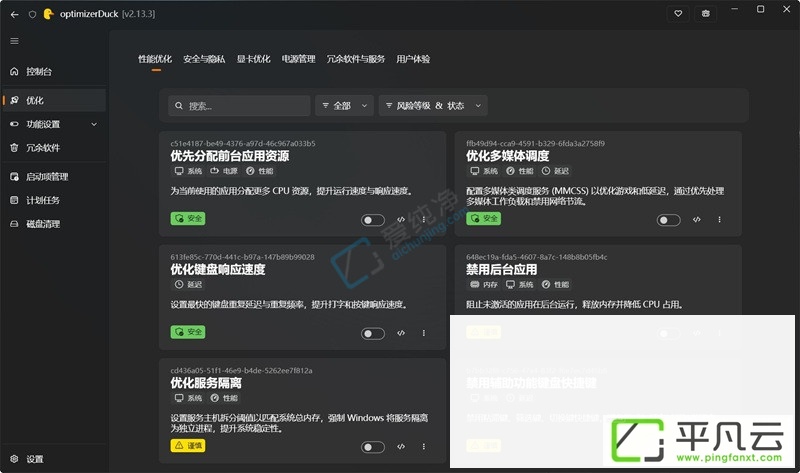Click 系统 tag on 优化多媒体调度
Screen dimensions: 800x473
(x=484, y=171)
